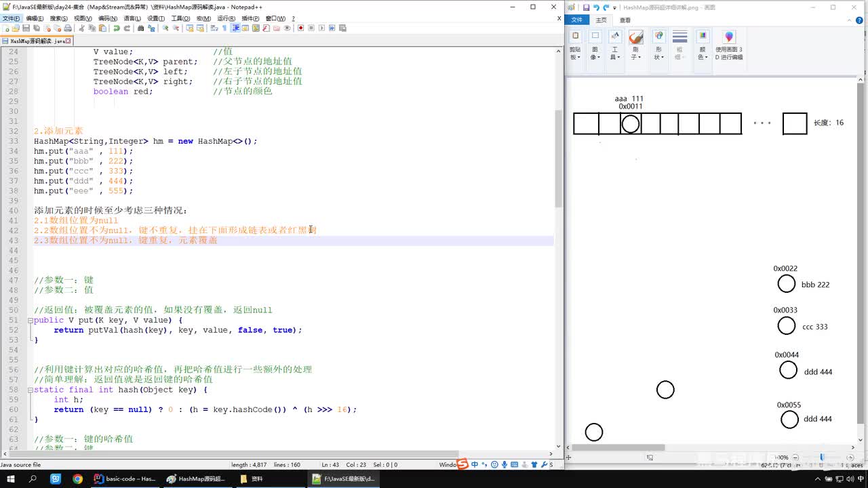868x488 pixels.
Task: Open the 设置(T) menu in Notepad++
Action: [x=156, y=18]
